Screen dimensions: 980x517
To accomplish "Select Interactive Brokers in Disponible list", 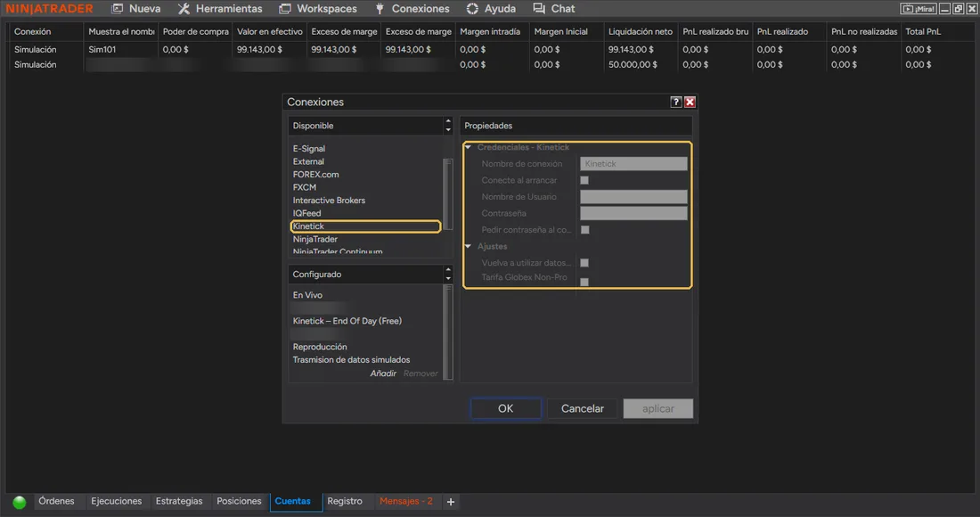I will pos(329,201).
